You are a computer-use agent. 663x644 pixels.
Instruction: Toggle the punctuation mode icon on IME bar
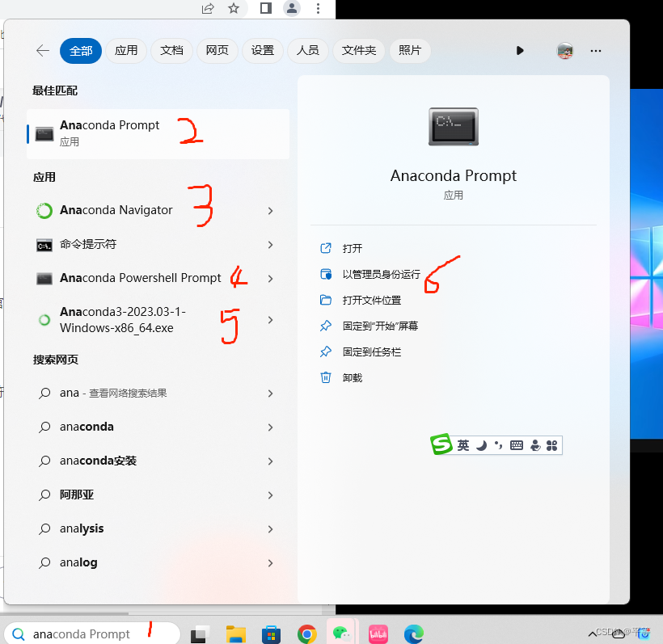click(x=499, y=445)
